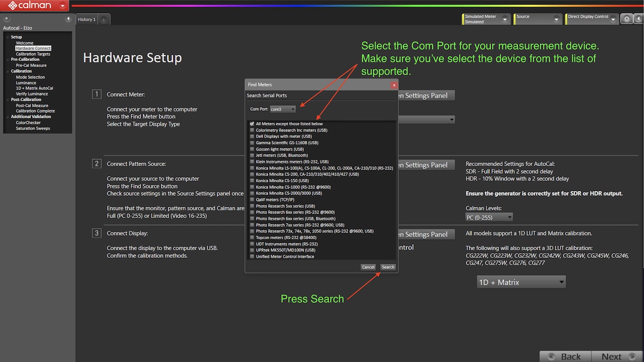Check Photo Research 7xx series checkbox

252,225
